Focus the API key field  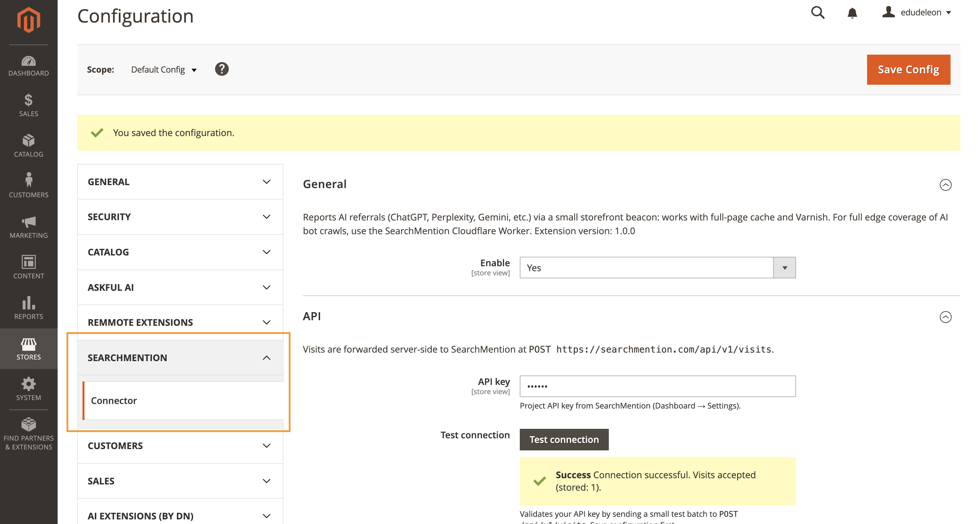coord(657,386)
